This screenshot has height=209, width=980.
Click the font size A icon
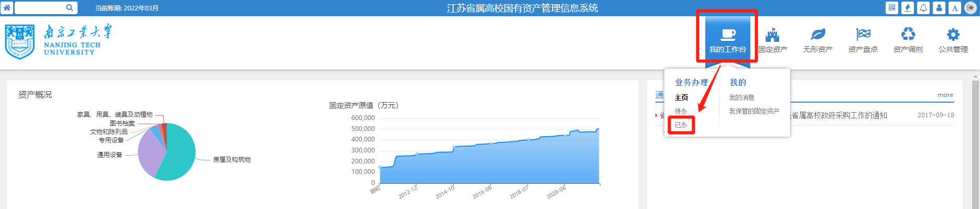(955, 8)
